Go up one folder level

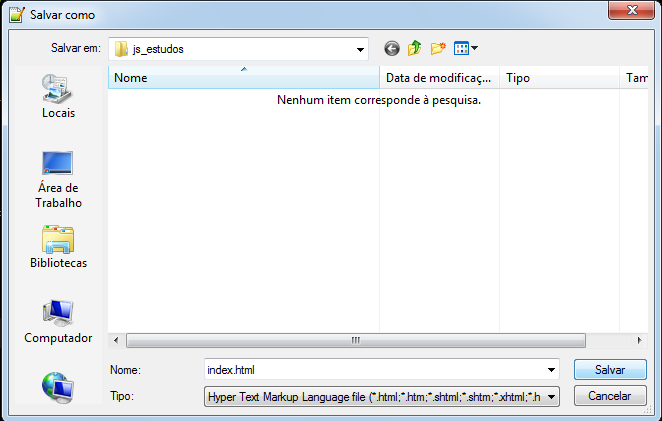click(x=414, y=48)
